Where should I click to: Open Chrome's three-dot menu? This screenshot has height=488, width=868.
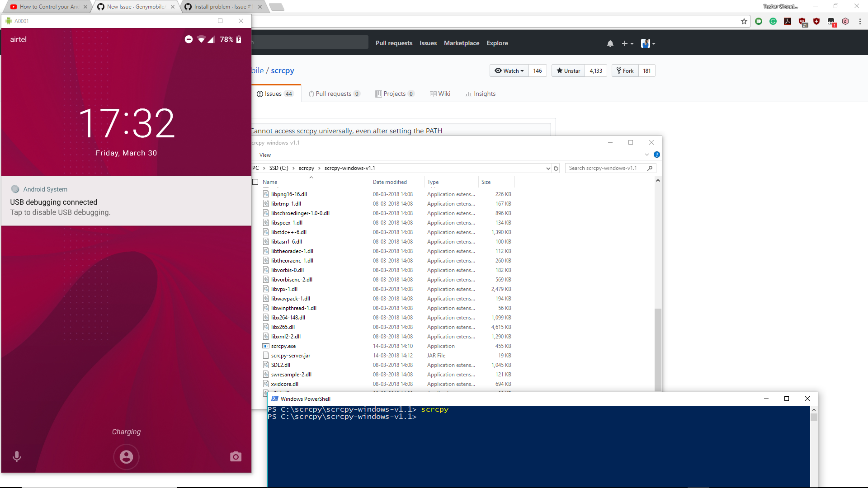click(x=860, y=21)
